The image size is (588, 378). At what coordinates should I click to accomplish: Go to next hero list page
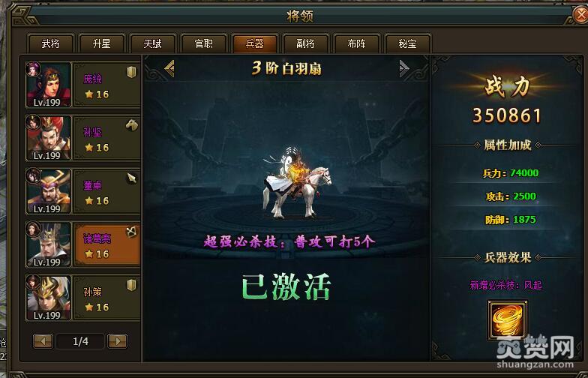[117, 340]
